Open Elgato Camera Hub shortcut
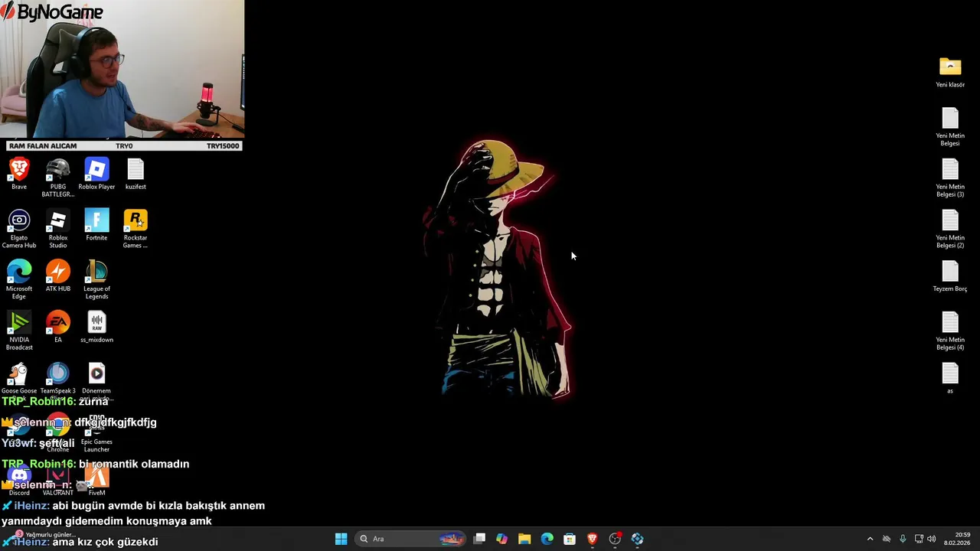Viewport: 980px width, 551px height. pos(19,229)
